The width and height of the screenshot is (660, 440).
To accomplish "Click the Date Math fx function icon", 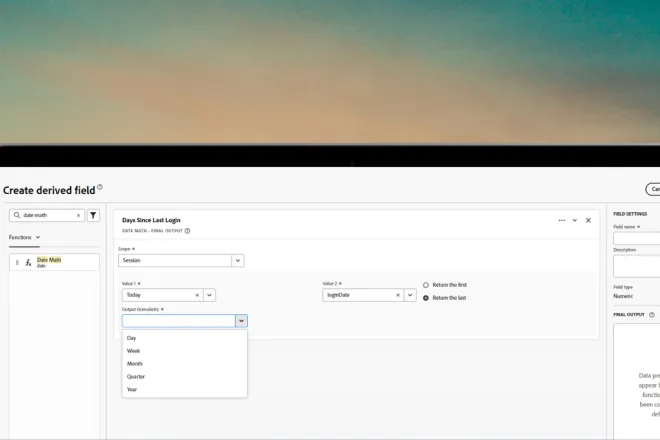I will 28,262.
